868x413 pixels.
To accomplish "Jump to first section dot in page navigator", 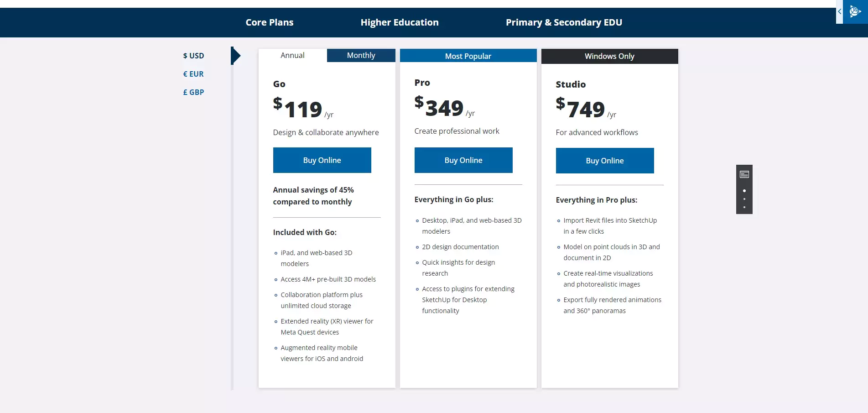I will (x=744, y=191).
